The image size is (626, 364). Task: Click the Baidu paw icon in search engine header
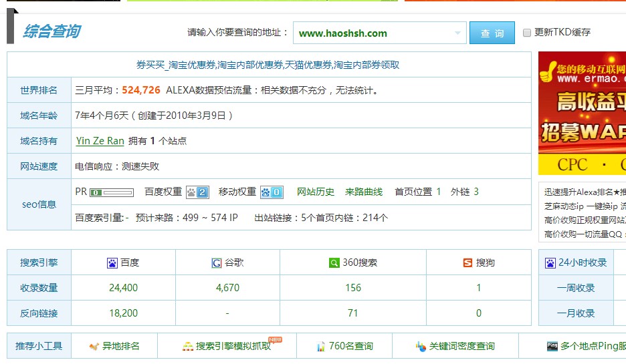[x=112, y=262]
